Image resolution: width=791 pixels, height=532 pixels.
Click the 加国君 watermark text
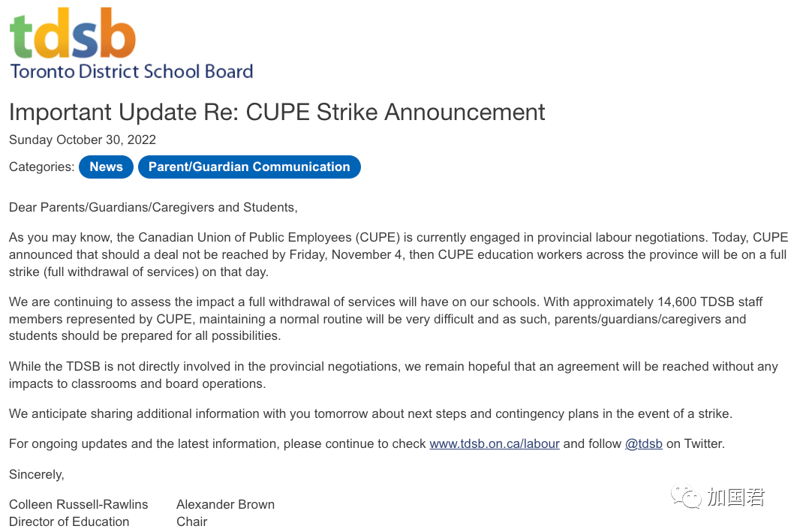735,497
